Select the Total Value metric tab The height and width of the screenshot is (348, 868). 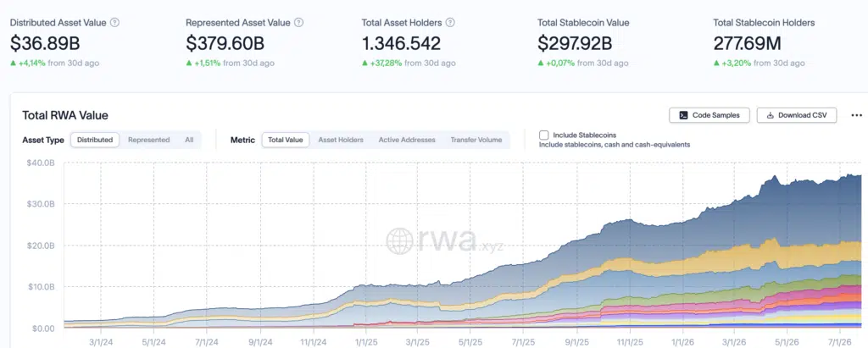tap(286, 140)
